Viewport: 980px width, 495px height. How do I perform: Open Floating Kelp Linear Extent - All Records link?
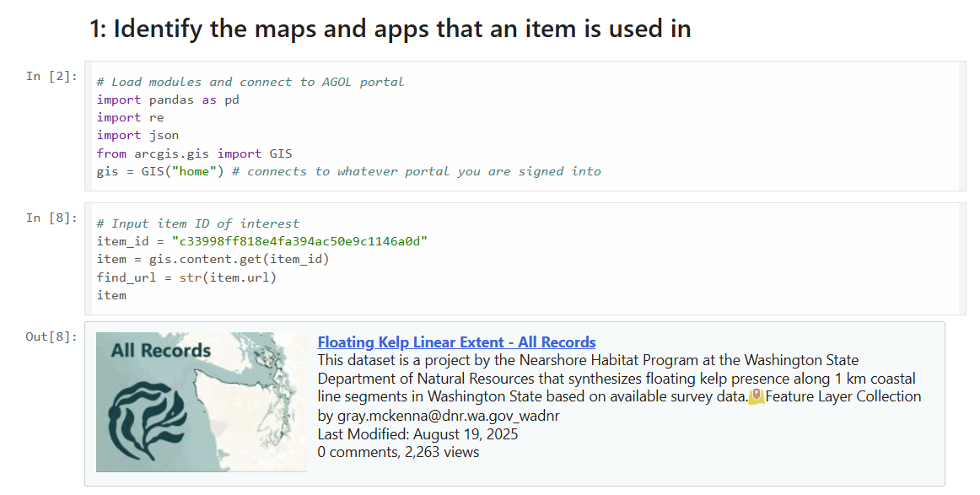(456, 342)
